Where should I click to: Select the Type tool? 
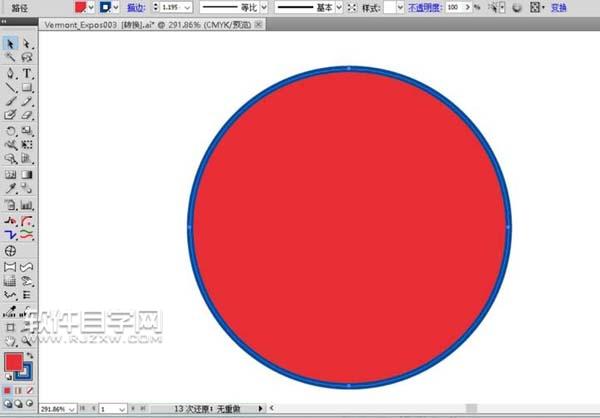pyautogui.click(x=26, y=73)
